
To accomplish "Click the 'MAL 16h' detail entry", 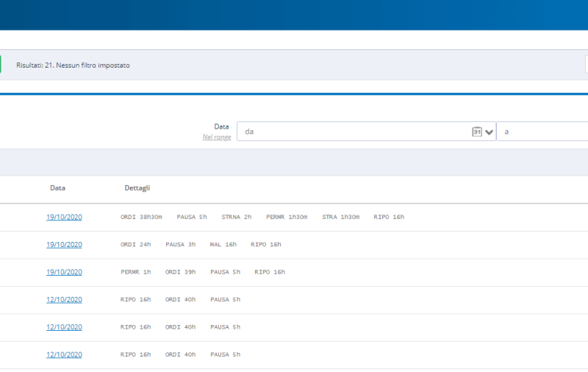I will click(223, 245).
